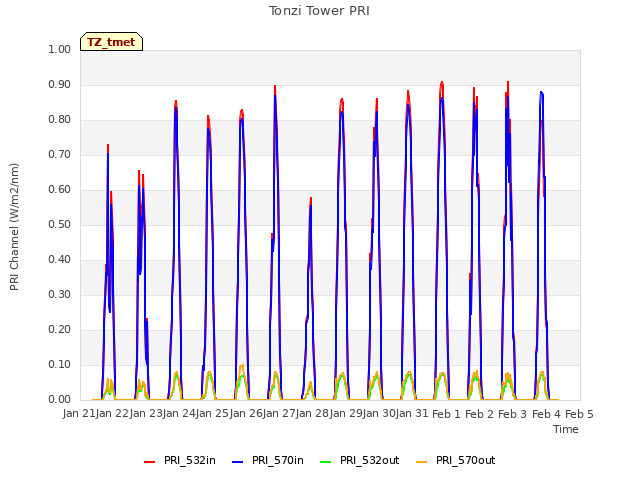
Task: Click the Jan 31 x-axis date label
Action: (412, 413)
